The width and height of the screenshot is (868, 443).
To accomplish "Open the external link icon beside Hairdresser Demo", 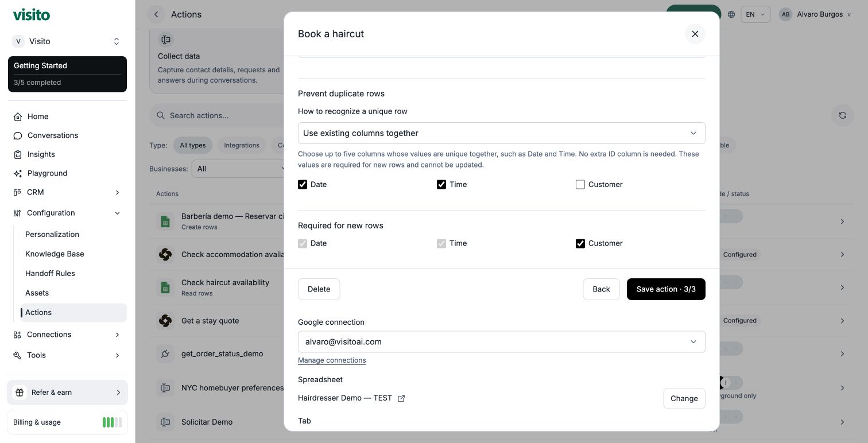I will pos(401,398).
